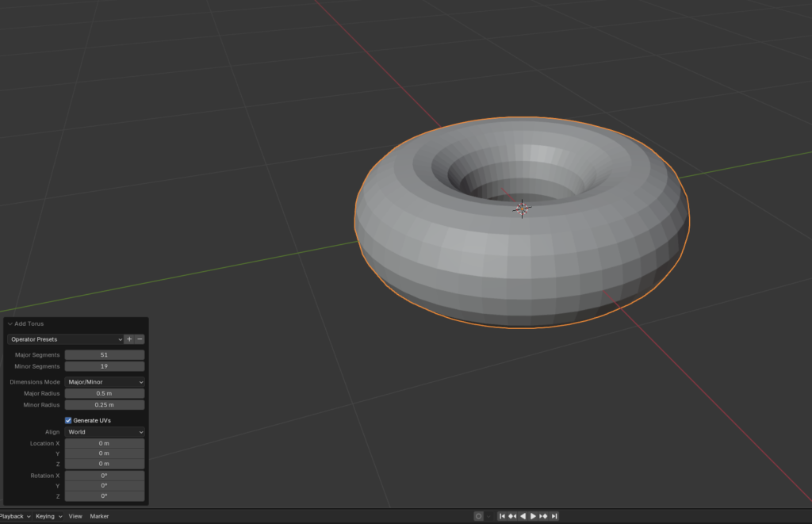Click the jump to start frame icon

(502, 516)
